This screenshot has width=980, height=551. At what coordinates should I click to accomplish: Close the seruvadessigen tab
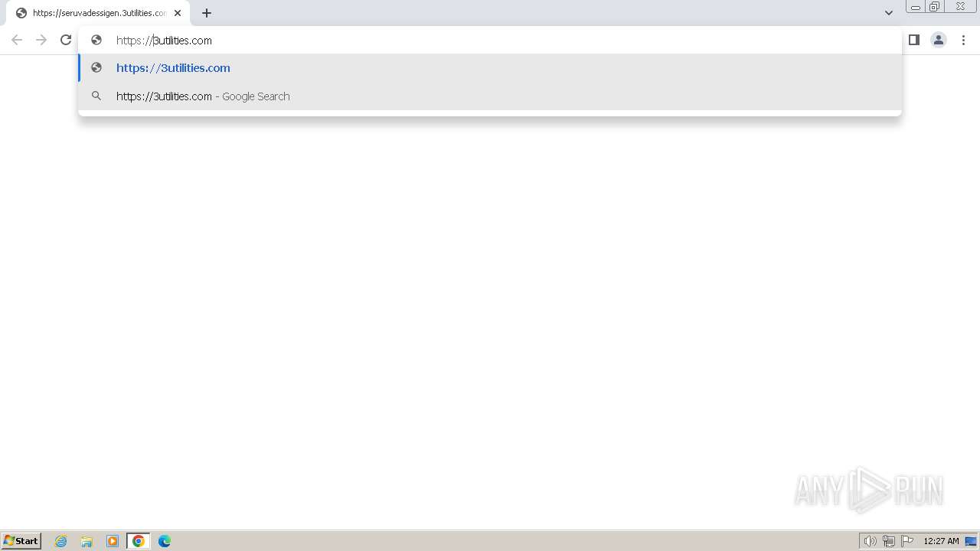(178, 13)
